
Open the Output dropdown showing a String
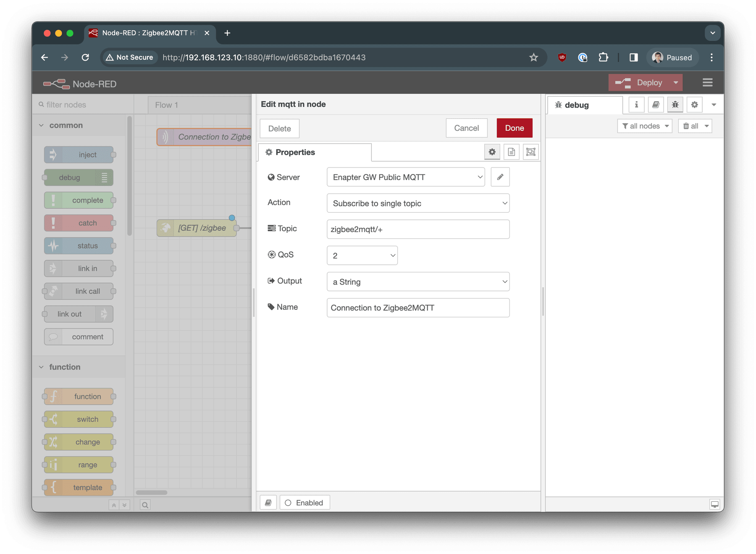tap(418, 282)
